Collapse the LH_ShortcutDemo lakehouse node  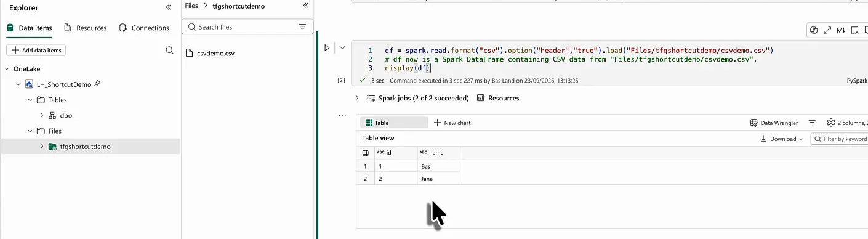18,84
